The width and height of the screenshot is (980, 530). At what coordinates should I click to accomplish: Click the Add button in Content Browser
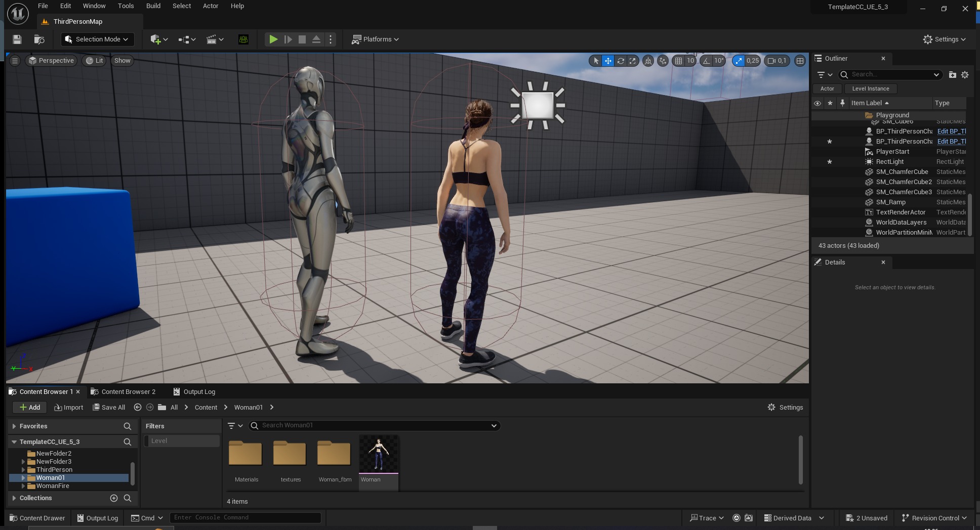(x=30, y=408)
